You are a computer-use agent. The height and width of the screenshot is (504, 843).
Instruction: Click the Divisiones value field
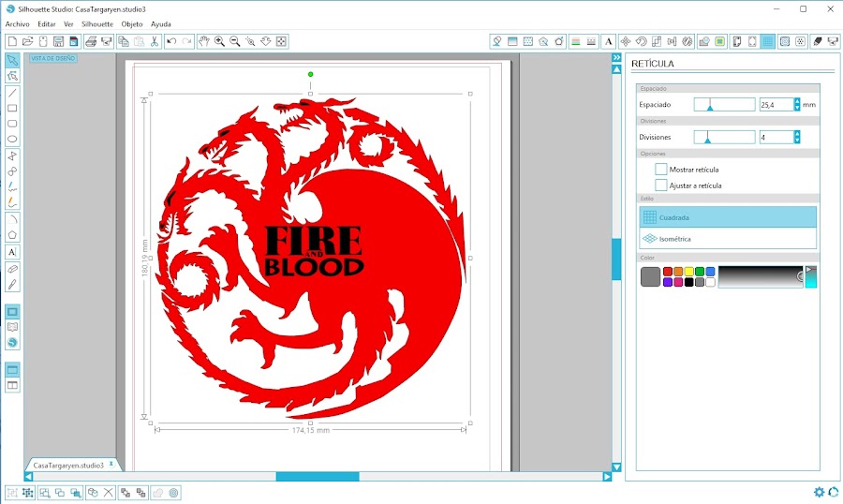pos(776,137)
